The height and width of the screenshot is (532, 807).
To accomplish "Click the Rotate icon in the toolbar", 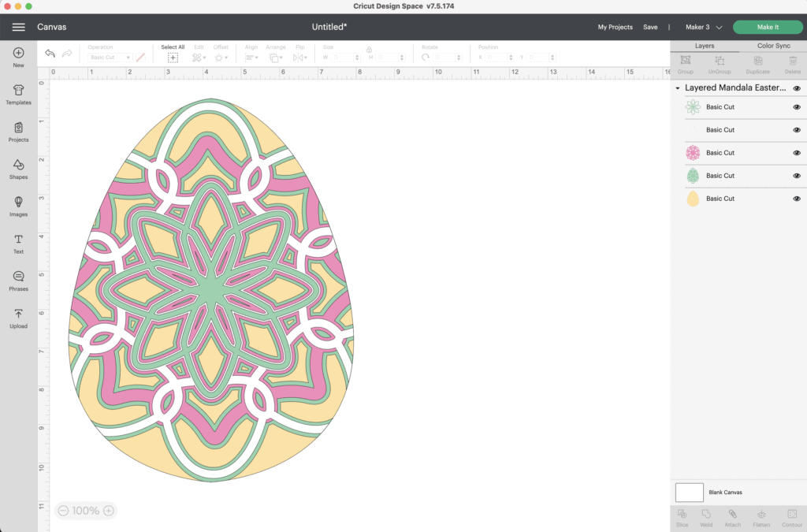I will pos(425,58).
